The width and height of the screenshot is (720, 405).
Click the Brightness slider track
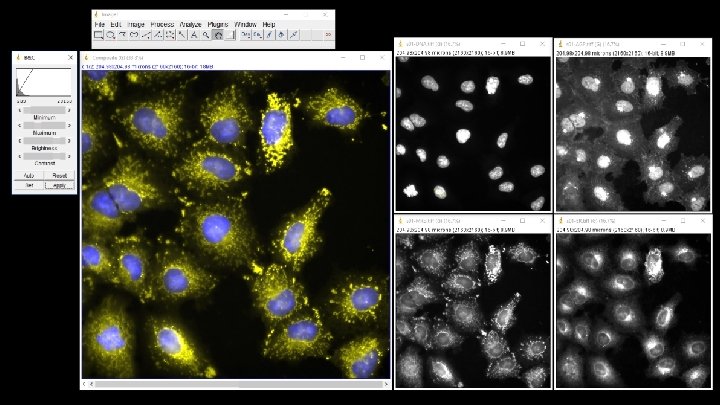[x=44, y=141]
